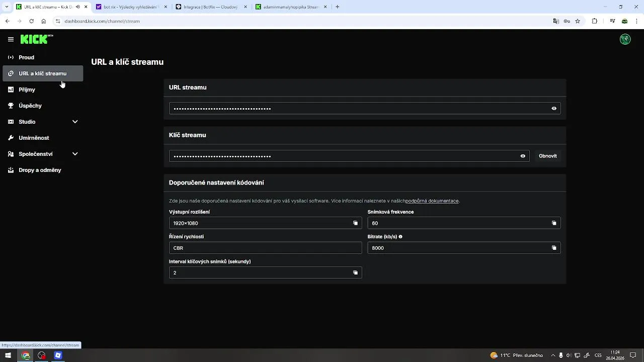
Task: Reveal the stream key with eye icon
Action: (x=523, y=156)
